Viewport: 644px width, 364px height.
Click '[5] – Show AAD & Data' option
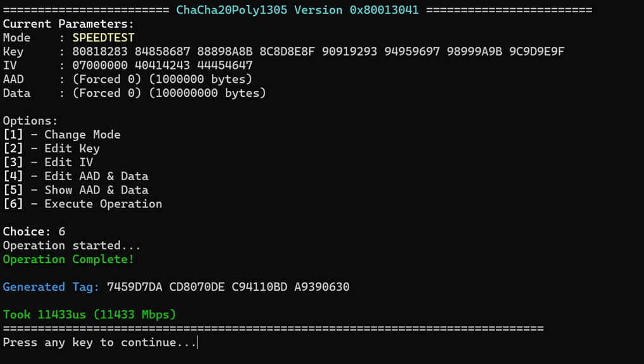pyautogui.click(x=76, y=190)
